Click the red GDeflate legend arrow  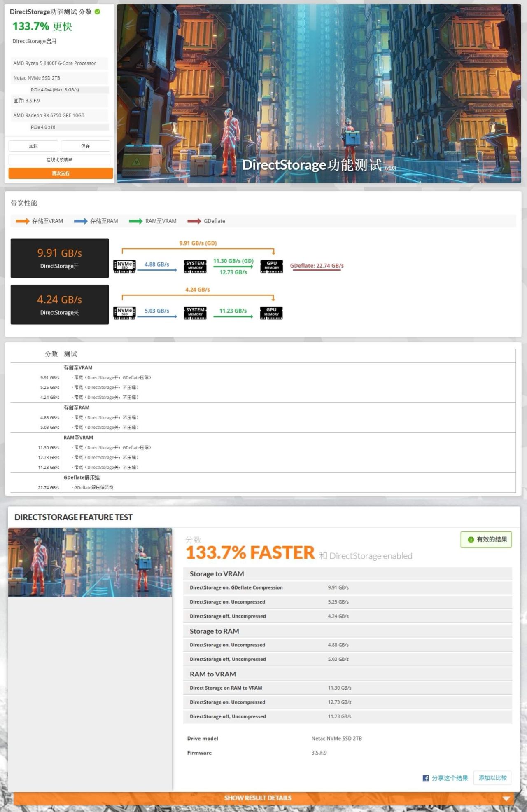(194, 221)
